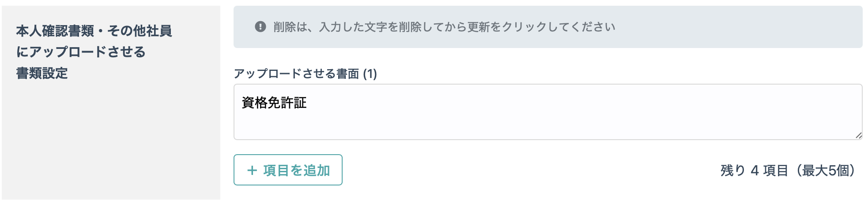Click the 資格免許証 text inside the textarea
Screen dimensions: 868x200
[274, 103]
